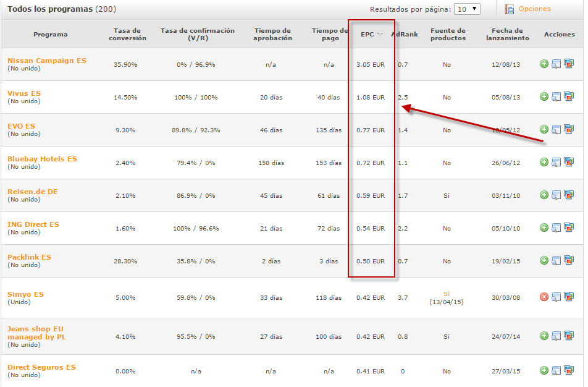Select launch date 19/02/15 cell
The height and width of the screenshot is (387, 588).
point(506,262)
